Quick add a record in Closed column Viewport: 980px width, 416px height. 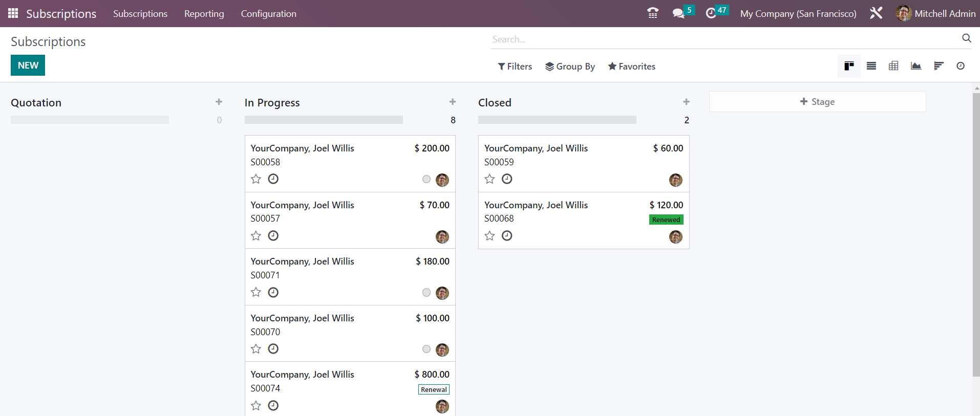686,102
